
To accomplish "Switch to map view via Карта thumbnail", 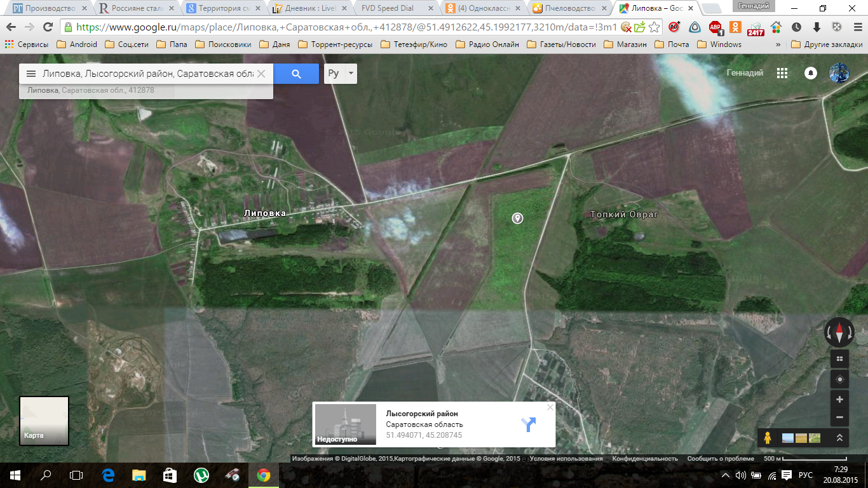I will [44, 420].
